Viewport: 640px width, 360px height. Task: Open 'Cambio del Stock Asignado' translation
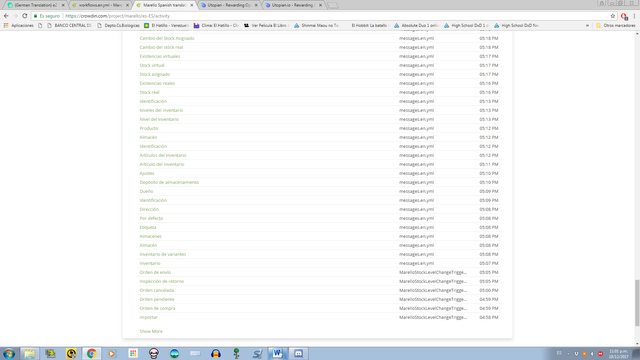(167, 38)
